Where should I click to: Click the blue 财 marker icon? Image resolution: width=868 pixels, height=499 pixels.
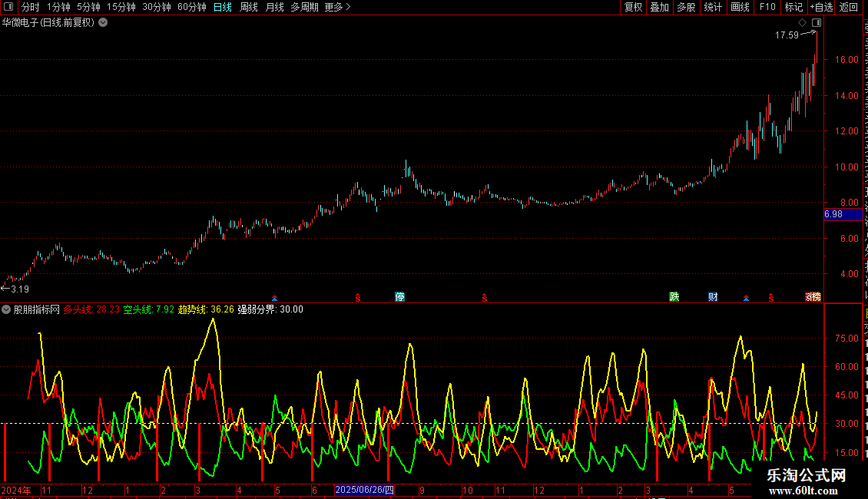pyautogui.click(x=713, y=297)
